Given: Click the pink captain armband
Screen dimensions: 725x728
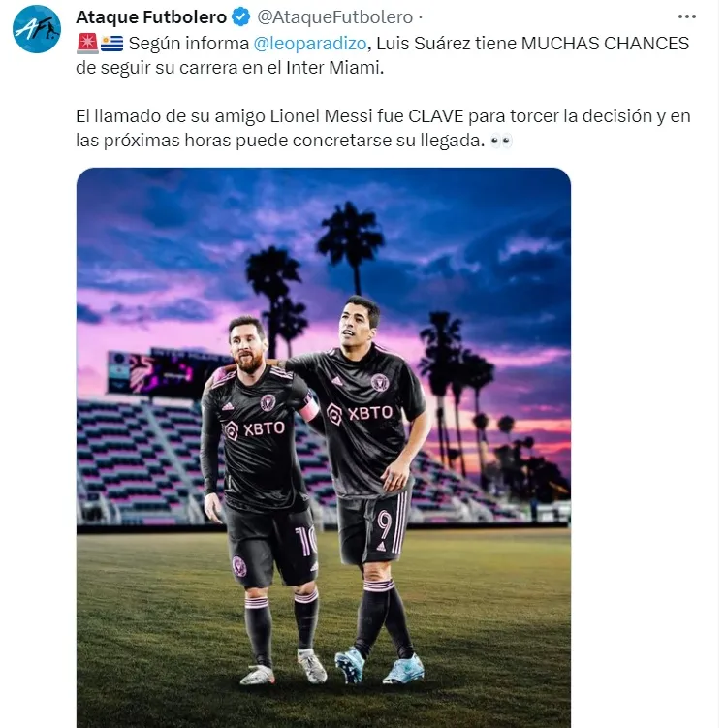Looking at the screenshot, I should pyautogui.click(x=309, y=410).
